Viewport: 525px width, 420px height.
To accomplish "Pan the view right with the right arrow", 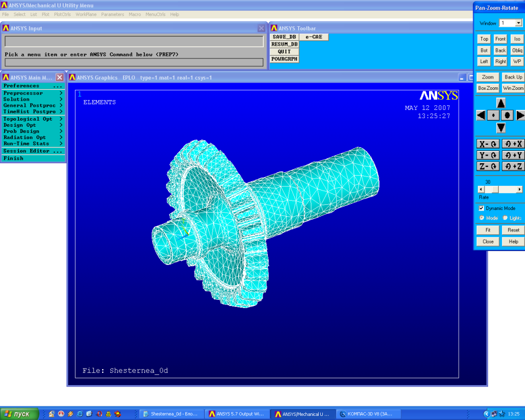I will pyautogui.click(x=520, y=116).
